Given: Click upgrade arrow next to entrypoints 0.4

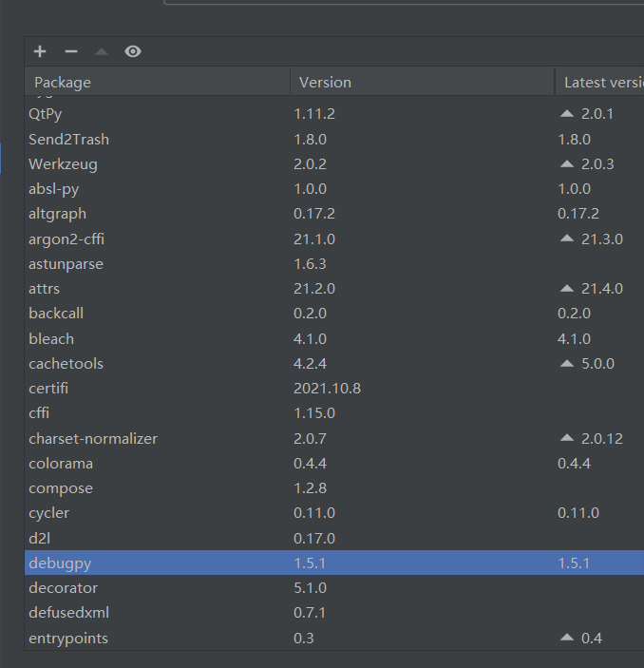Looking at the screenshot, I should (567, 638).
